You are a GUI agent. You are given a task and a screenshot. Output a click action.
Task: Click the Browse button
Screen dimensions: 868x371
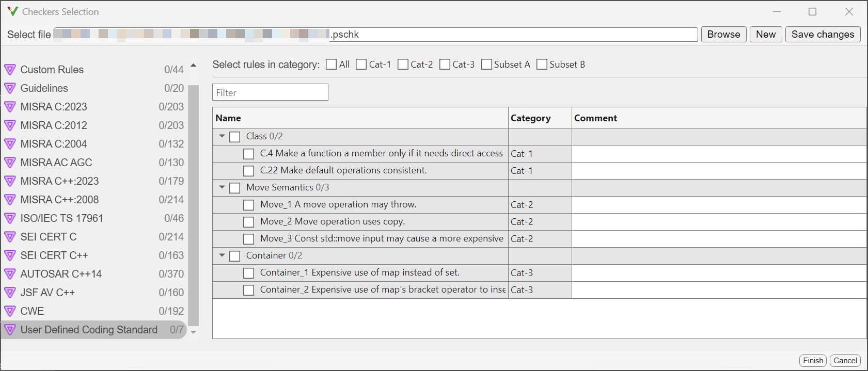point(723,35)
